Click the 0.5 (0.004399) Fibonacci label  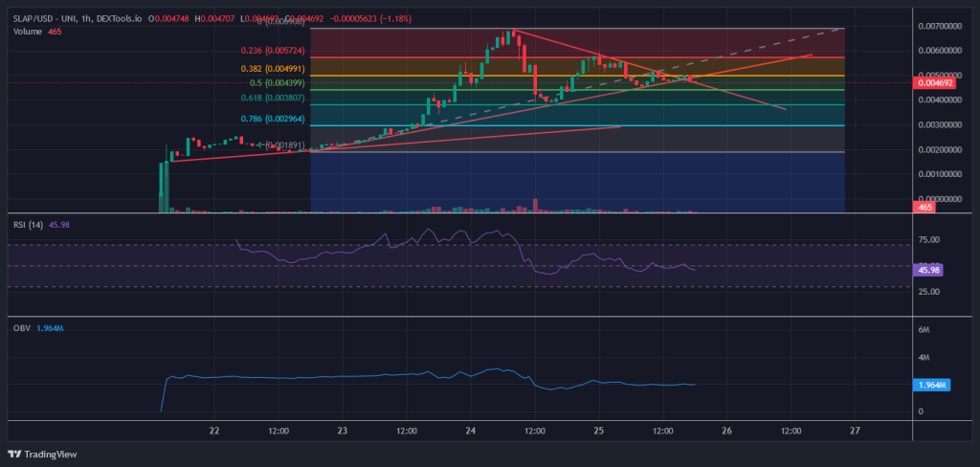coord(277,82)
